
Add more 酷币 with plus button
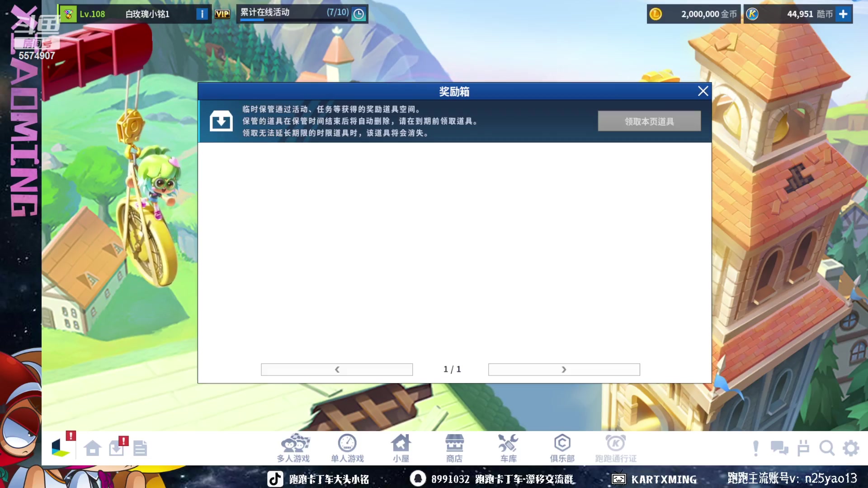click(x=843, y=14)
